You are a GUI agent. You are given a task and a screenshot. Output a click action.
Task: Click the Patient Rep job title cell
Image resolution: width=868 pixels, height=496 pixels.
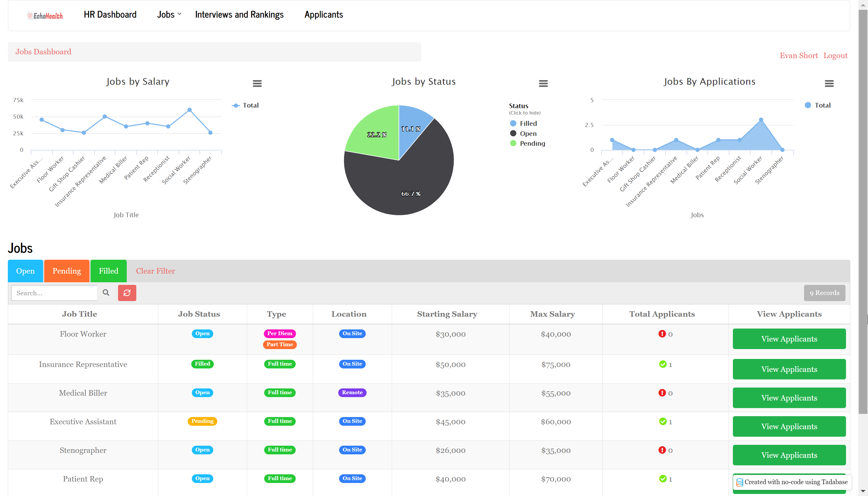[83, 479]
